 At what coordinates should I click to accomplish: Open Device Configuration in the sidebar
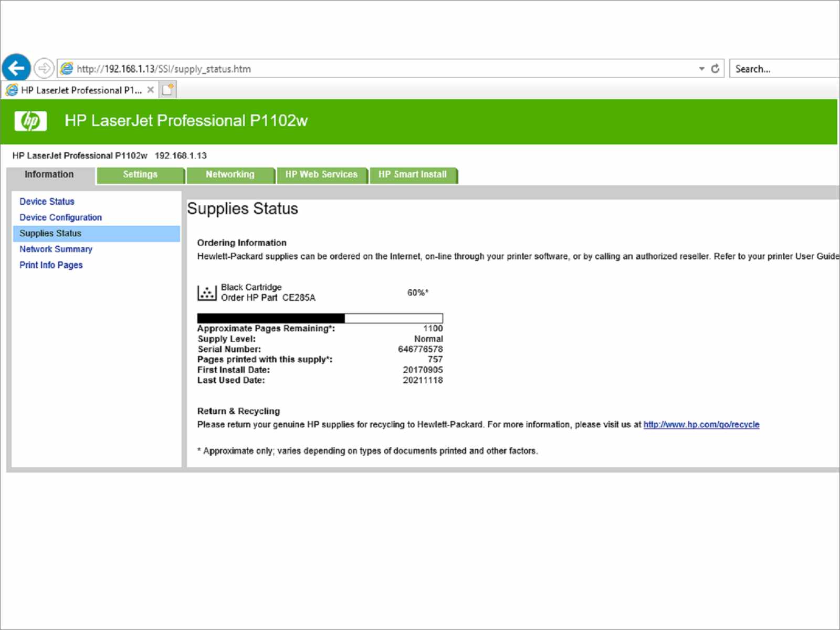pyautogui.click(x=60, y=217)
